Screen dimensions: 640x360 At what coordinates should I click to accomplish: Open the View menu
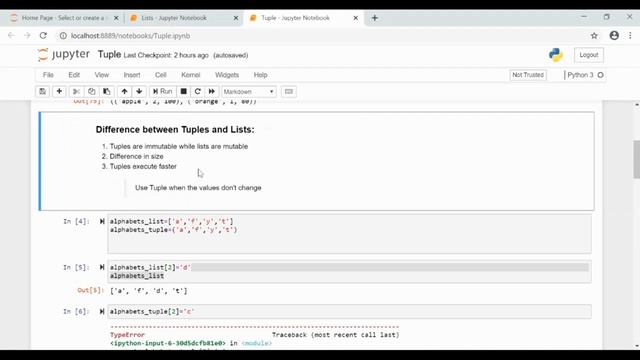tap(102, 75)
